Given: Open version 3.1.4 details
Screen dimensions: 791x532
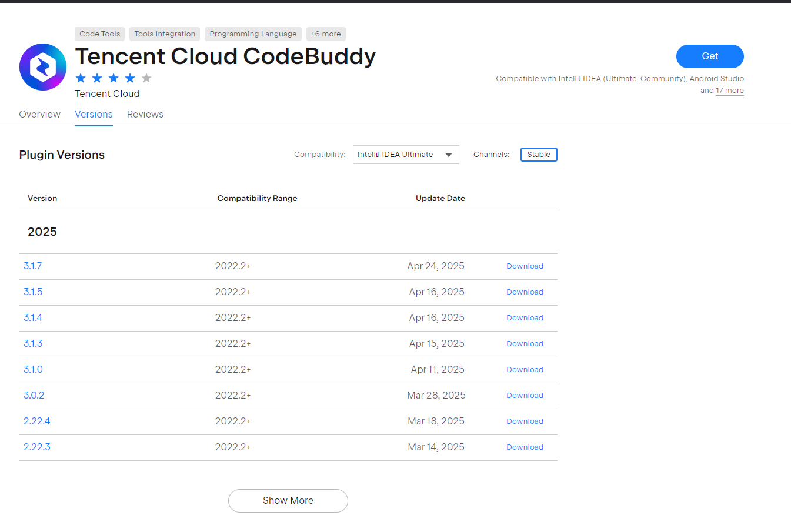Looking at the screenshot, I should pos(33,317).
